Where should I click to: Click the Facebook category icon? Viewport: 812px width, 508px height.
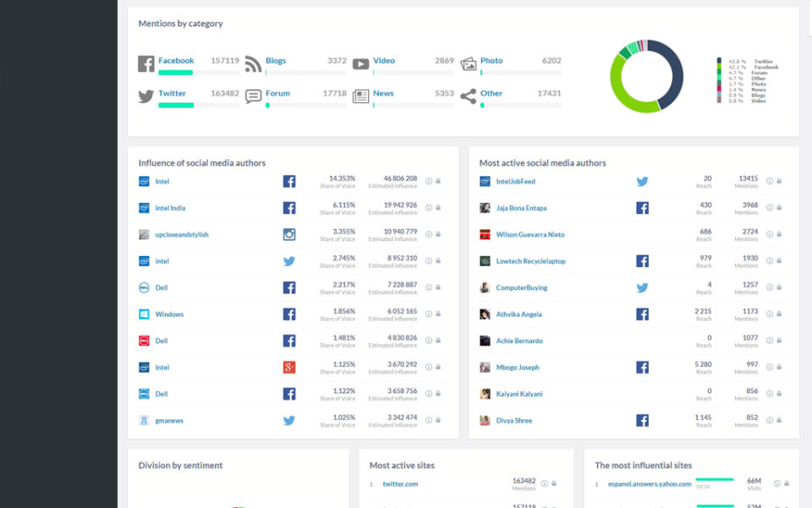coord(146,63)
